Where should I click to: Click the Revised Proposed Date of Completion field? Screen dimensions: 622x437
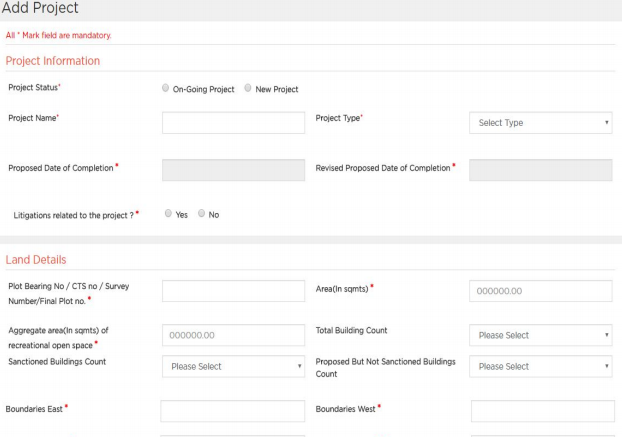540,170
